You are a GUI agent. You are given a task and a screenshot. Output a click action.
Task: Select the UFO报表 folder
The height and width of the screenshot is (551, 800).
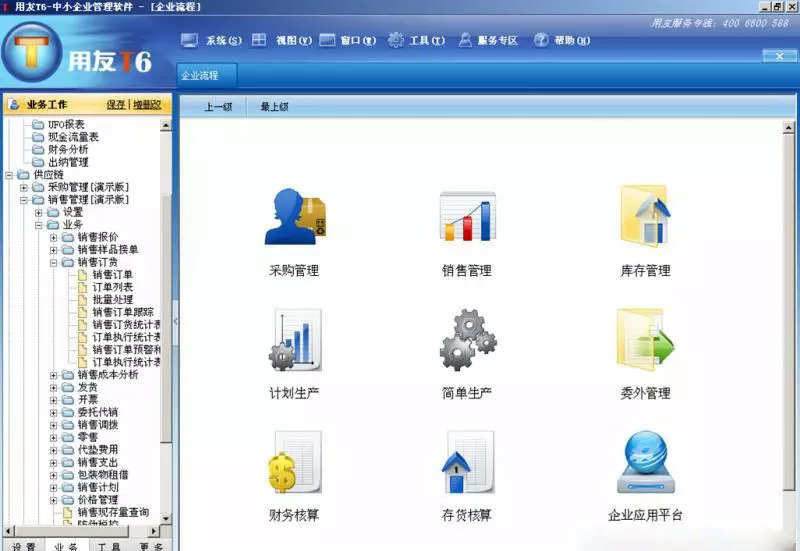tap(66, 124)
